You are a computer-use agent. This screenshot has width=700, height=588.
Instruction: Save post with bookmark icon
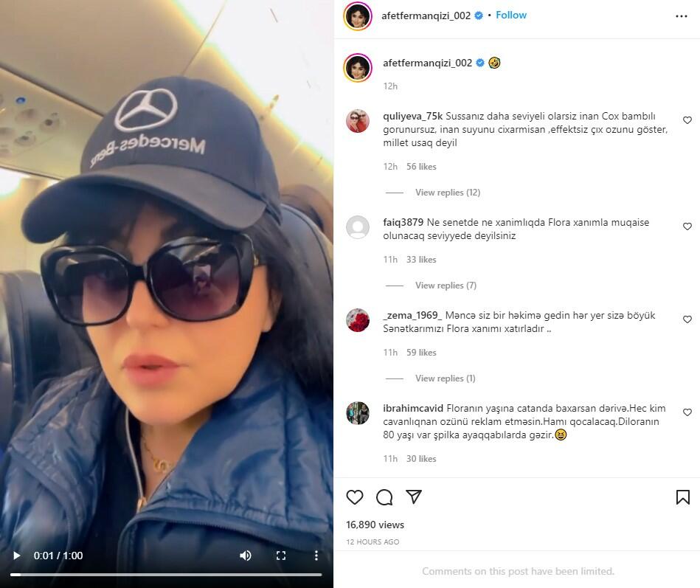(x=682, y=497)
